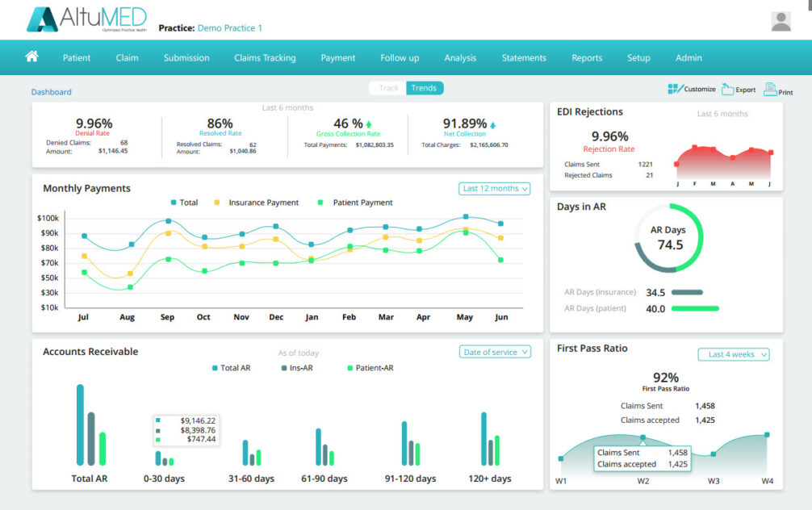Image resolution: width=812 pixels, height=510 pixels.
Task: Toggle the Ins-AR legend series
Action: pos(297,368)
